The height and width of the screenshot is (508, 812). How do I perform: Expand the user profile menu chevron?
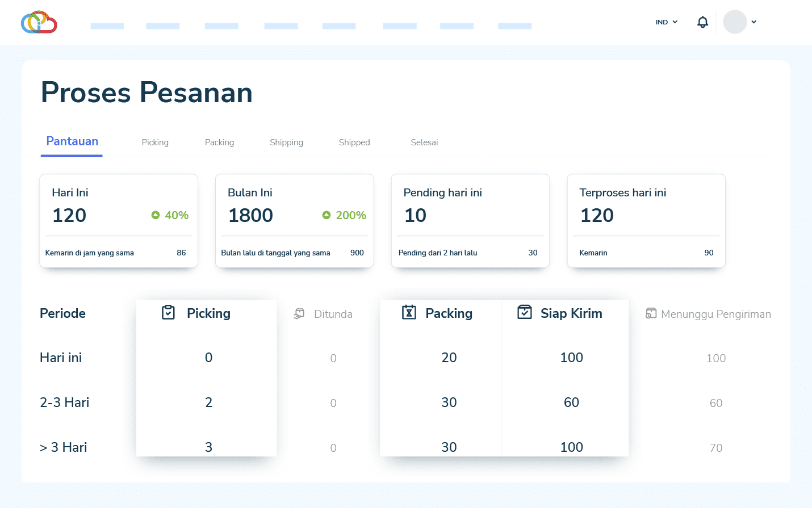click(x=754, y=22)
